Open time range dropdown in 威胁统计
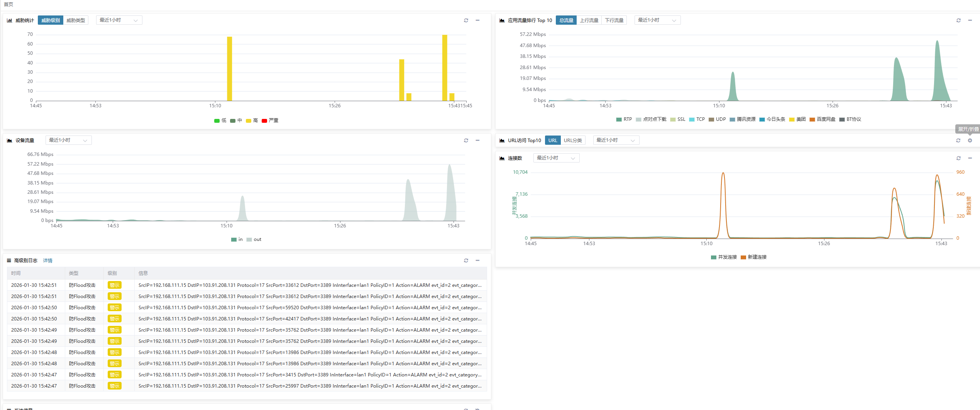This screenshot has height=410, width=980. (118, 20)
